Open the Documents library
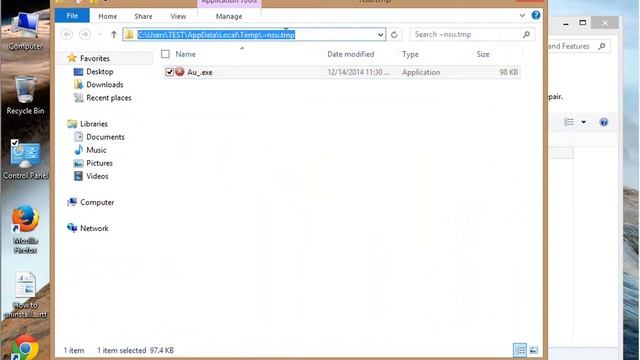Viewport: 640px width, 360px height. point(105,137)
